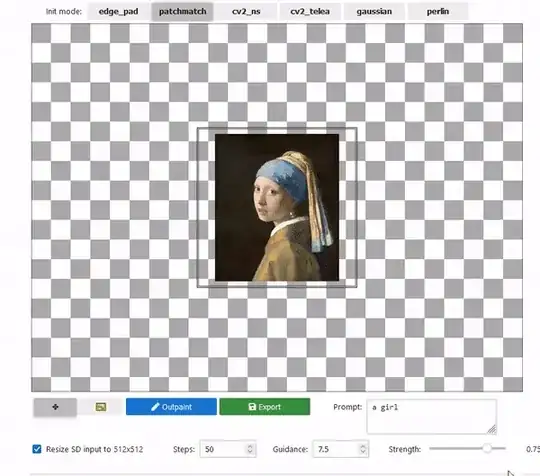Decrease Steps with the down arrow
The height and width of the screenshot is (476, 540).
[x=250, y=452]
